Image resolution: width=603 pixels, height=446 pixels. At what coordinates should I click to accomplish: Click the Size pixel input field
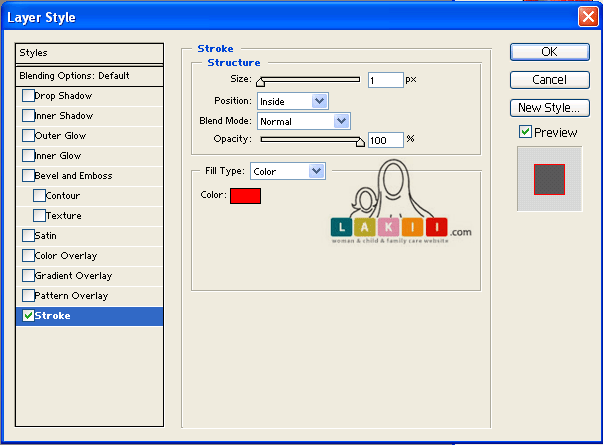[x=385, y=79]
